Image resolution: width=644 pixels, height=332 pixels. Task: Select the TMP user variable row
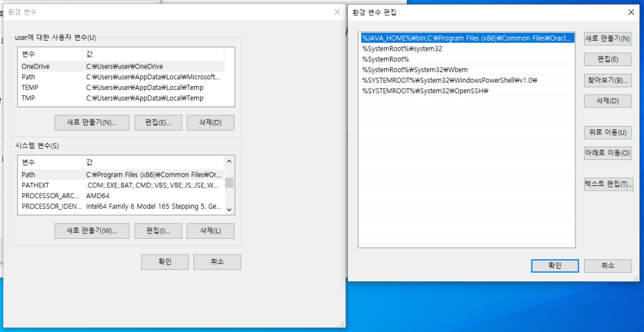point(122,98)
